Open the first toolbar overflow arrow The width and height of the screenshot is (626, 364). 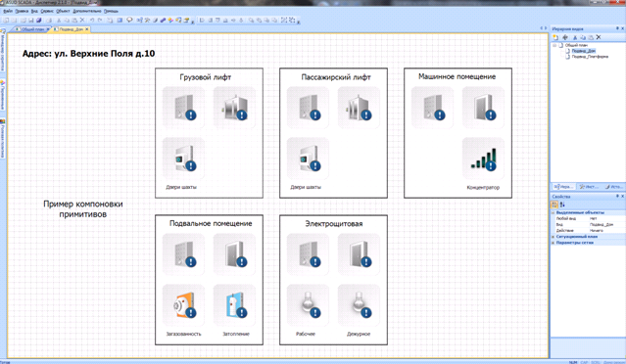[x=193, y=22]
